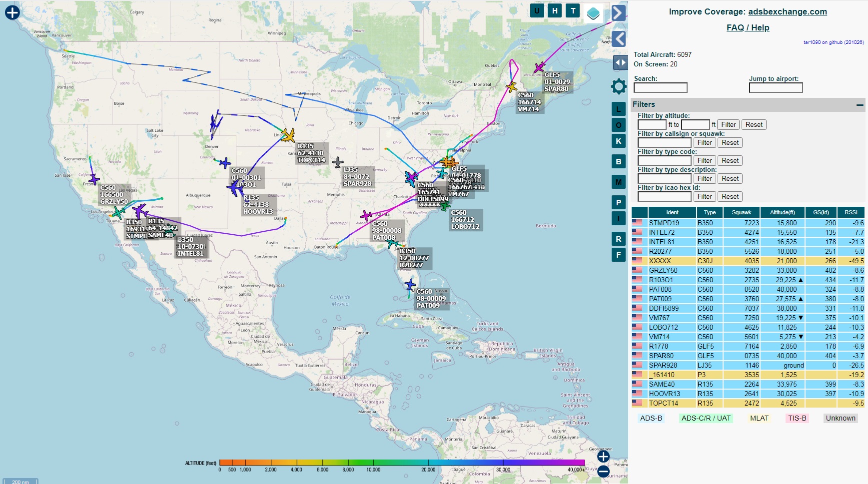Zoom out with the minus button
Viewport: 868px width, 484px height.
[x=604, y=471]
